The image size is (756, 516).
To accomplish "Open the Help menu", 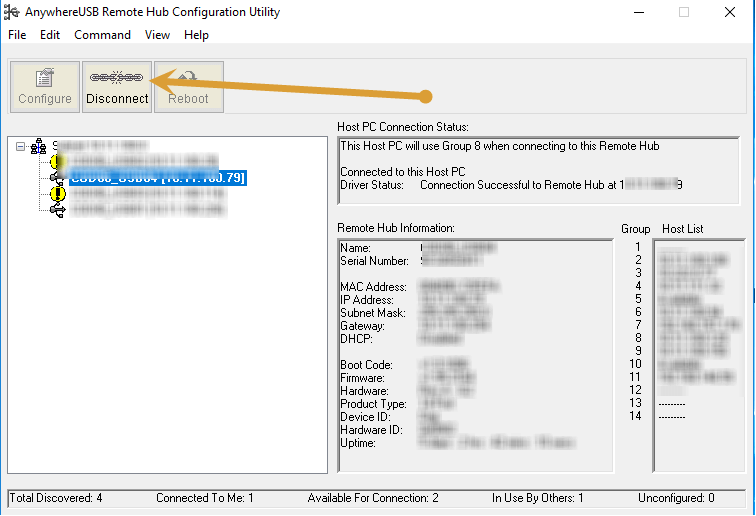I will tap(196, 35).
